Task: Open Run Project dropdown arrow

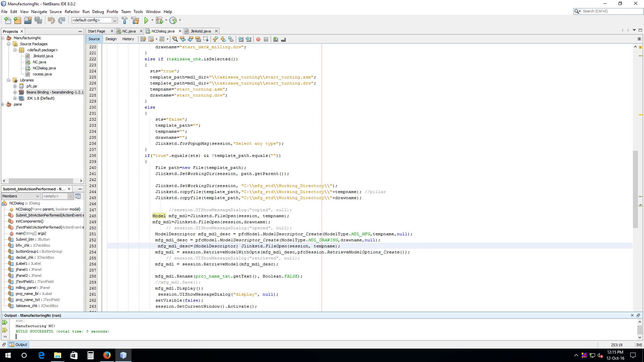Action: pyautogui.click(x=152, y=20)
